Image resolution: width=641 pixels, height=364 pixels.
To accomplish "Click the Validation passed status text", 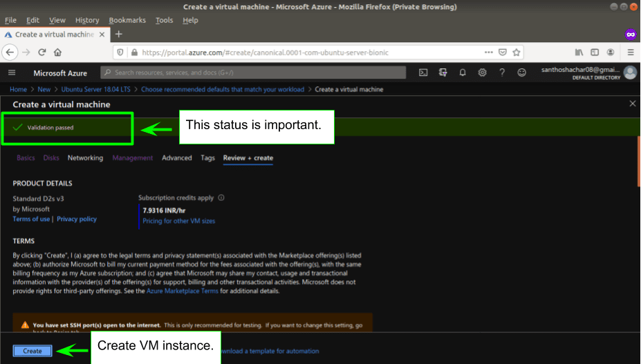I will coord(50,128).
